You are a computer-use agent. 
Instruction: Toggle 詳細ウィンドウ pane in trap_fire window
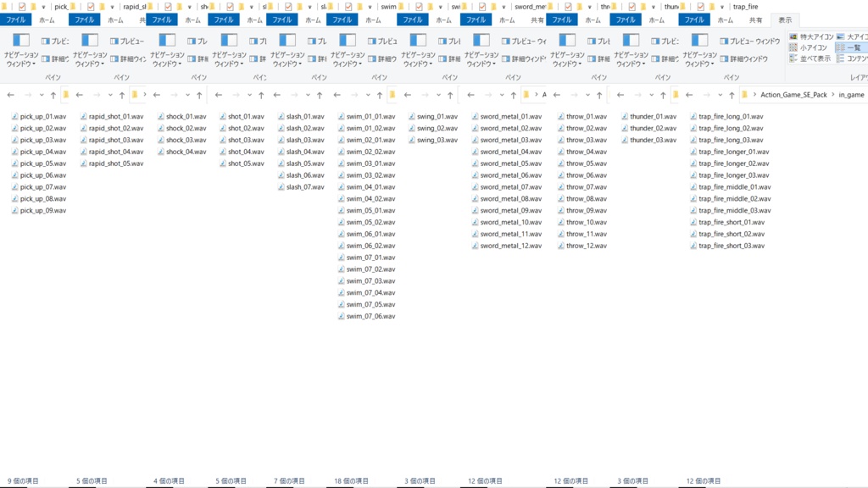(744, 58)
